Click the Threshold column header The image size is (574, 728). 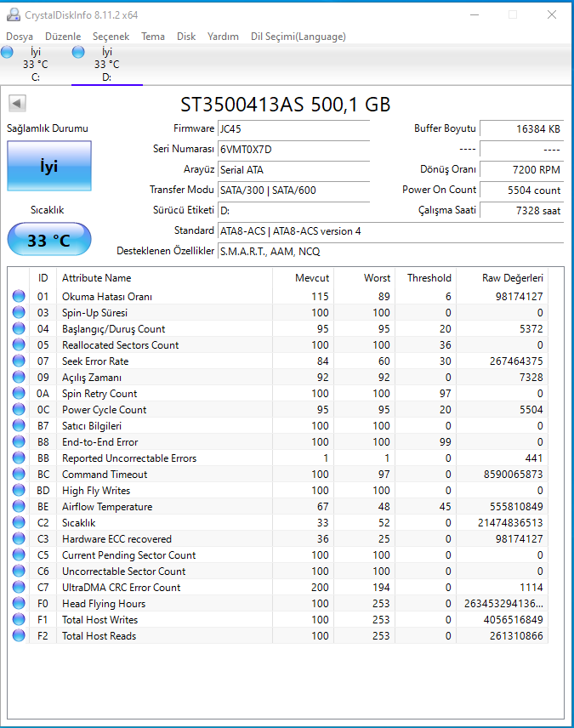point(426,278)
